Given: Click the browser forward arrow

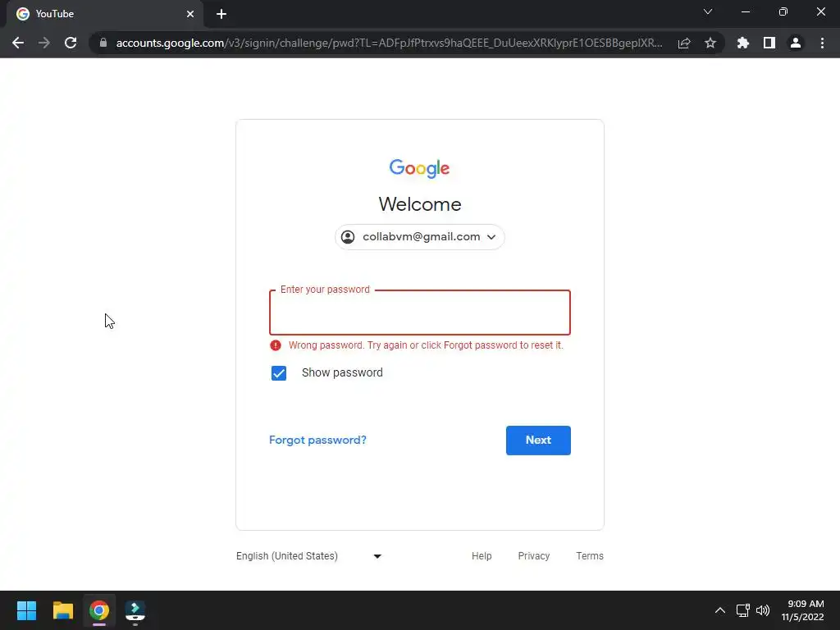Looking at the screenshot, I should point(44,43).
